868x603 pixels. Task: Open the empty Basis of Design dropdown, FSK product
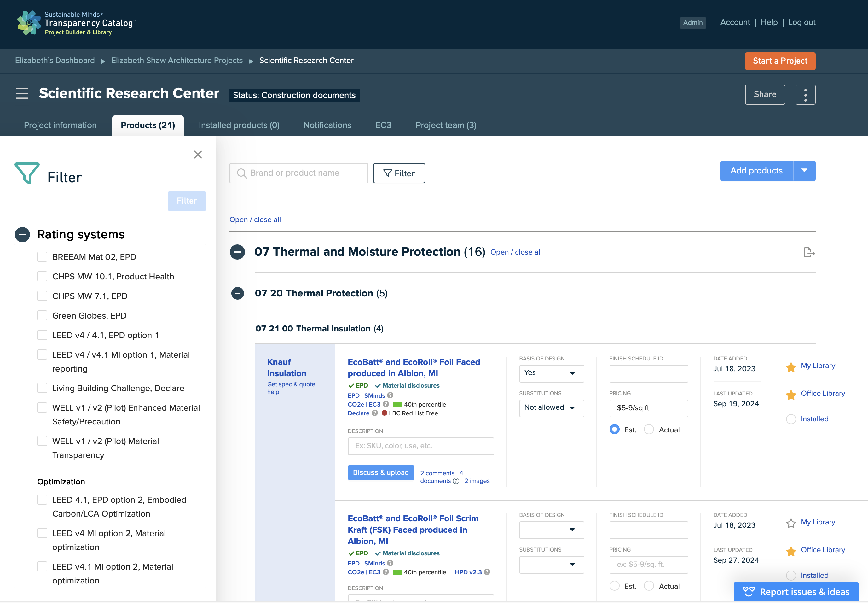coord(551,530)
